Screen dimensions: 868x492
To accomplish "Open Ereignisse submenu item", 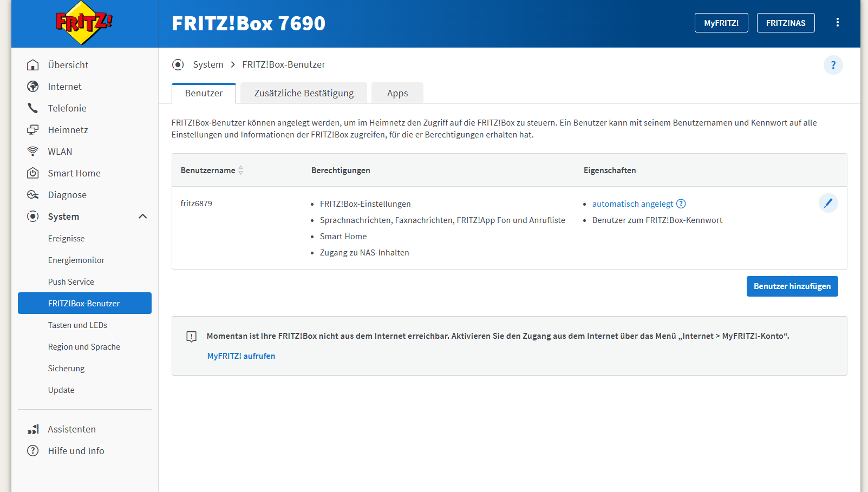I will click(66, 239).
